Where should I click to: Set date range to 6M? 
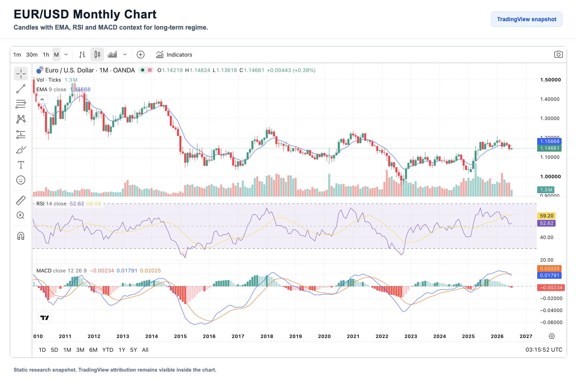(93, 350)
